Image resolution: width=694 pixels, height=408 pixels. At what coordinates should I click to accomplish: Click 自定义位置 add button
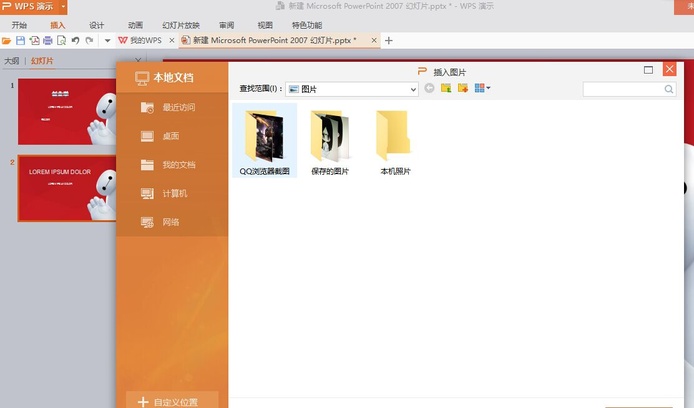[x=172, y=401]
